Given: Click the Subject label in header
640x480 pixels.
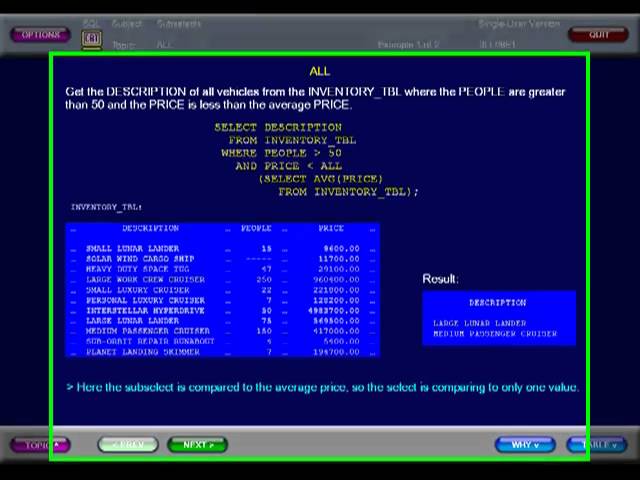Looking at the screenshot, I should [127, 24].
